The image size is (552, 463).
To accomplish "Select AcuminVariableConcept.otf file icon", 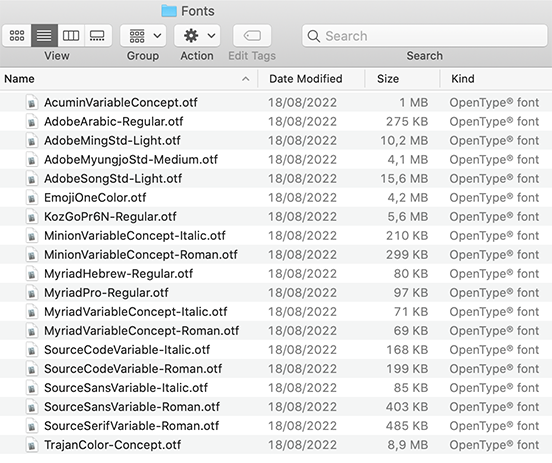I will click(x=32, y=102).
